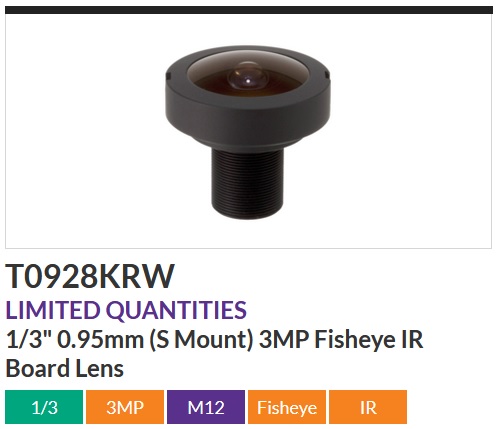Click empty white area left of the lens
Screen dimensions: 496x429
pyautogui.click(x=83, y=132)
